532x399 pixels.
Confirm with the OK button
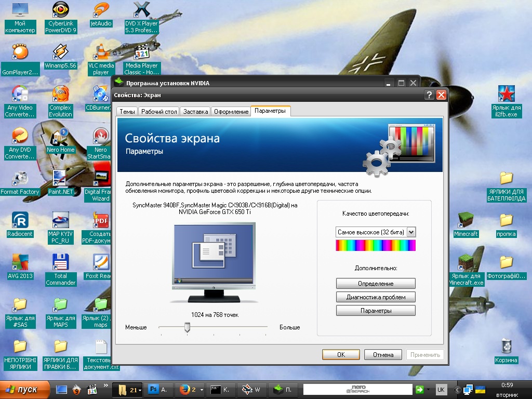tap(341, 354)
